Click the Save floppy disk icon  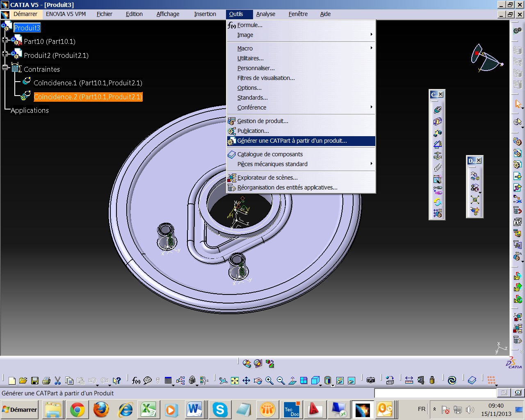(x=35, y=381)
